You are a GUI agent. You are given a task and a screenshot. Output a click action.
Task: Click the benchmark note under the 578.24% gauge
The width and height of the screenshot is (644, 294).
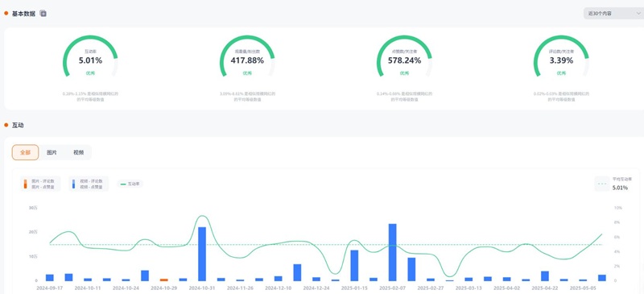404,97
